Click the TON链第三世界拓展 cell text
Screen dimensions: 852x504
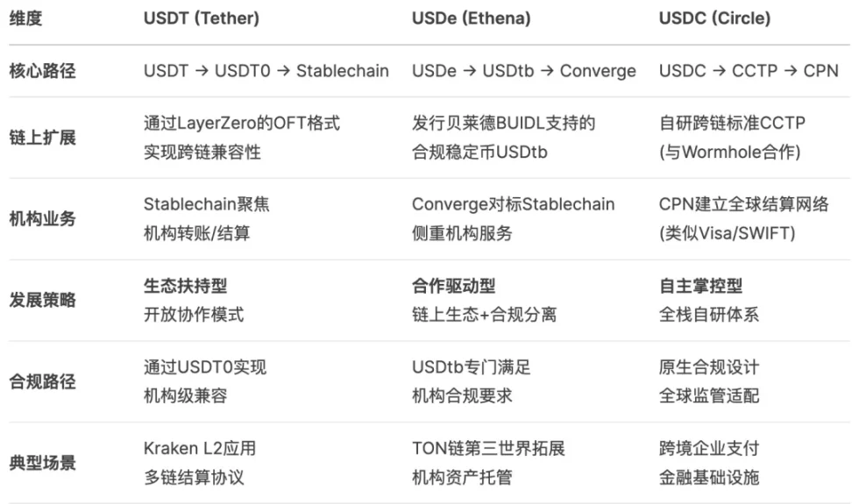point(488,448)
